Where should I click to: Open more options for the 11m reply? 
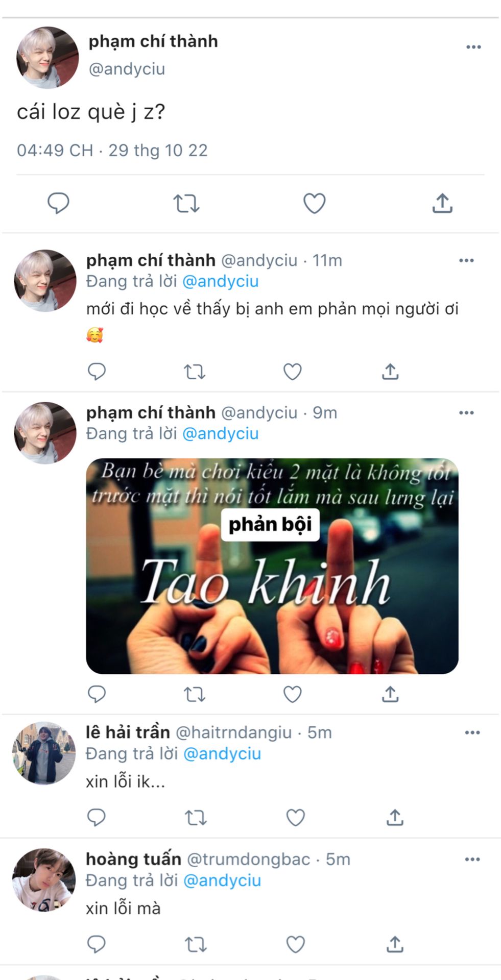tap(466, 260)
